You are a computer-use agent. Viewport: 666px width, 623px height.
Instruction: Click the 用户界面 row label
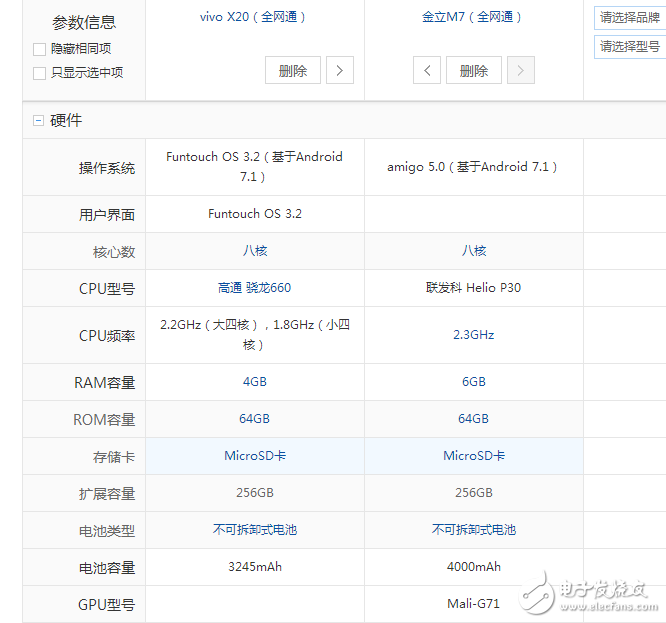(x=107, y=215)
